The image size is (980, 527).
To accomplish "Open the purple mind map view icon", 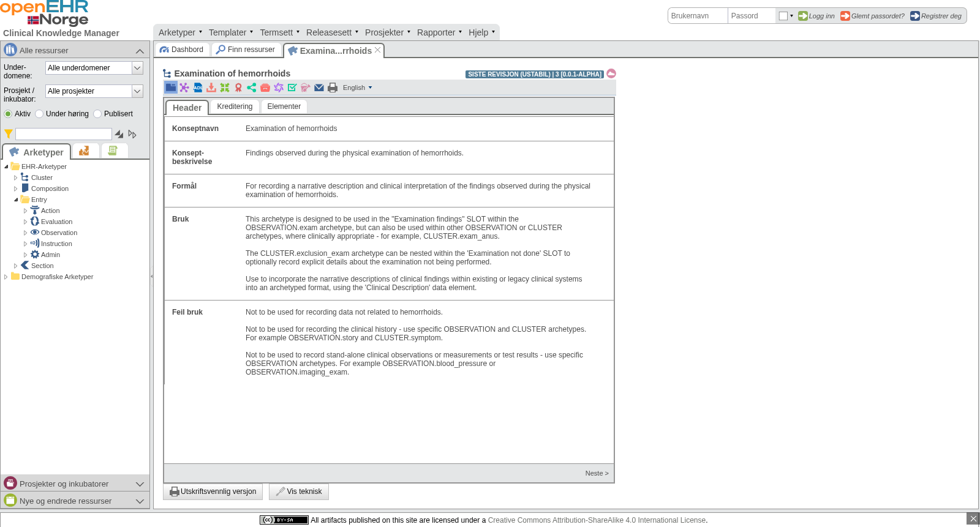I will pyautogui.click(x=184, y=88).
